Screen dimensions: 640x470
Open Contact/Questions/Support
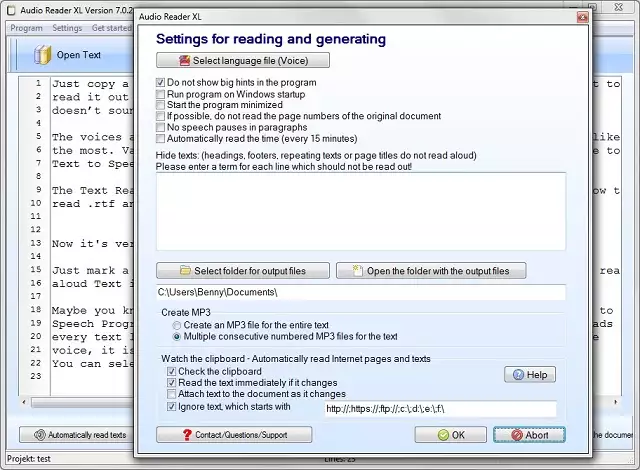click(x=234, y=435)
